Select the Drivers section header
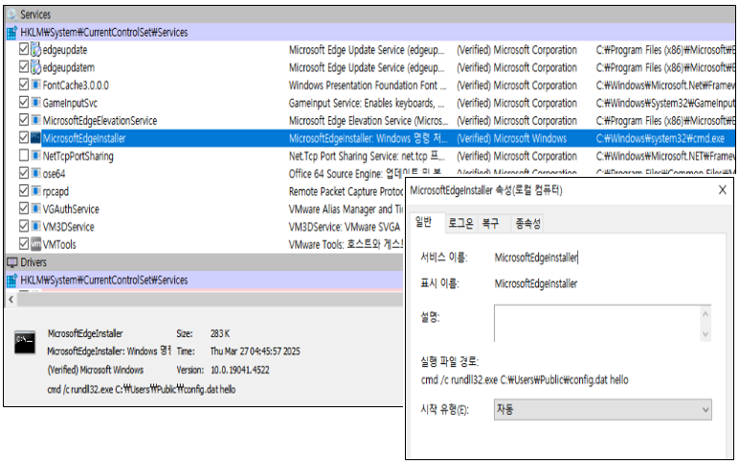 tap(204, 262)
